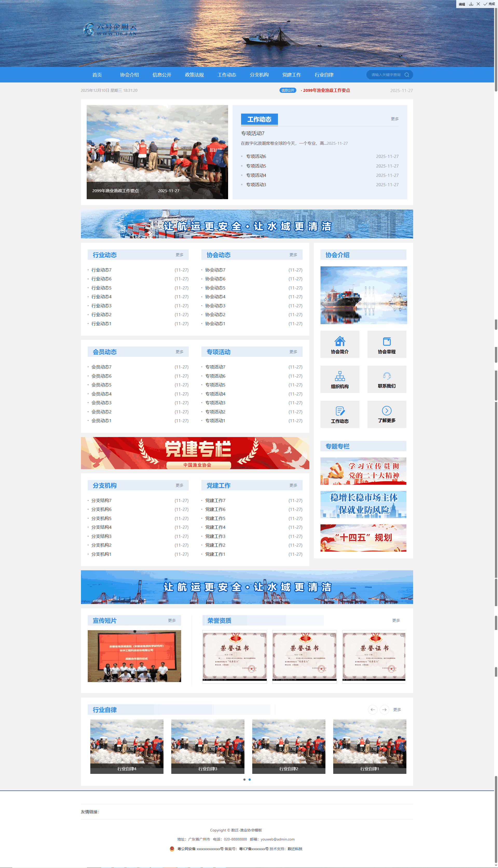498x868 pixels.
Task: Expand 更多 in the 行业动态 section
Action: click(179, 255)
